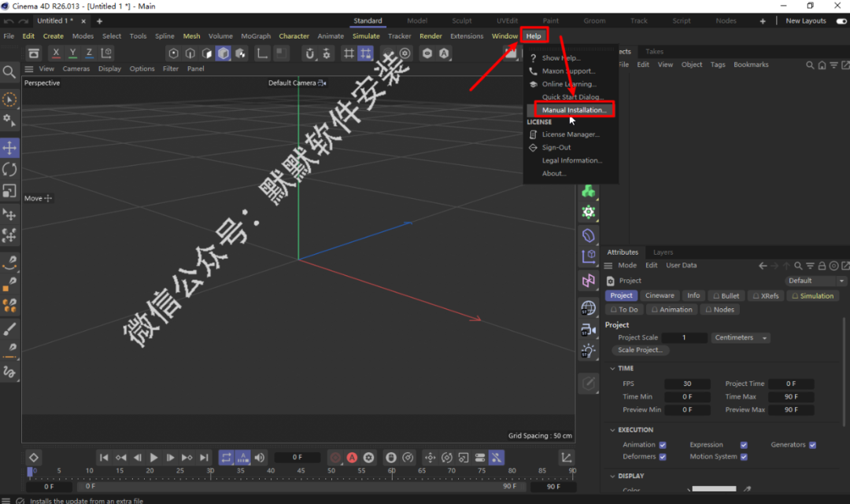Toggle timeline sound speaker icon
This screenshot has height=504, width=850.
260,458
